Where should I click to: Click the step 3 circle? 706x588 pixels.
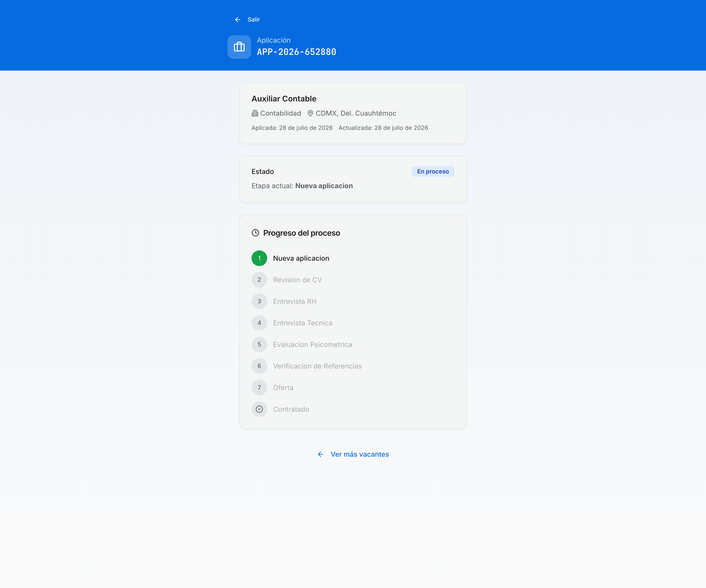[x=259, y=301]
